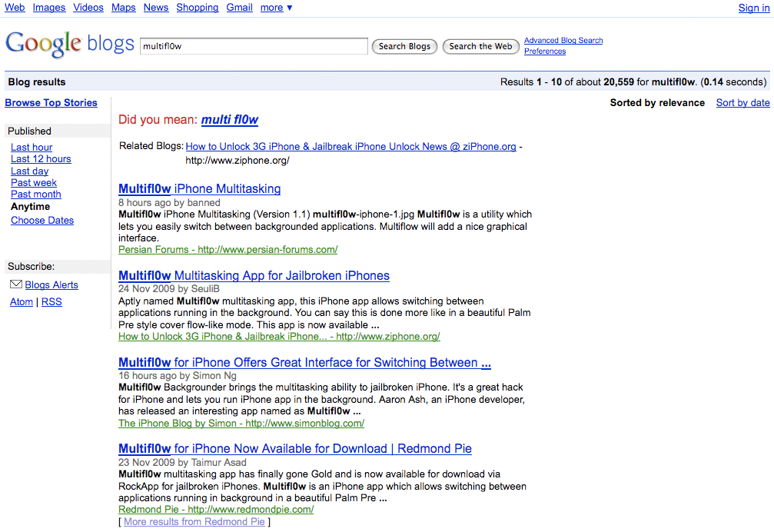Open Choose Dates filter
The width and height of the screenshot is (774, 532).
click(42, 220)
